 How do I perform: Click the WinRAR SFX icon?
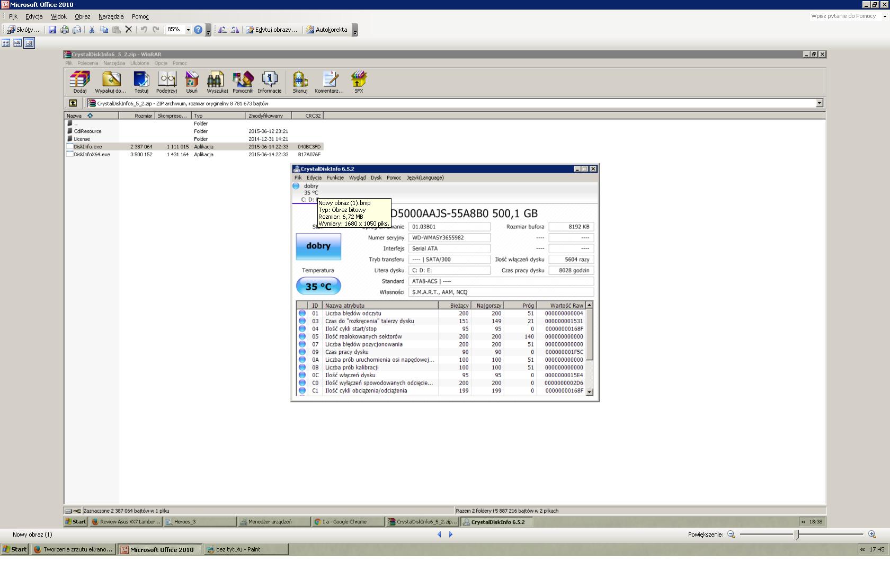pyautogui.click(x=359, y=82)
